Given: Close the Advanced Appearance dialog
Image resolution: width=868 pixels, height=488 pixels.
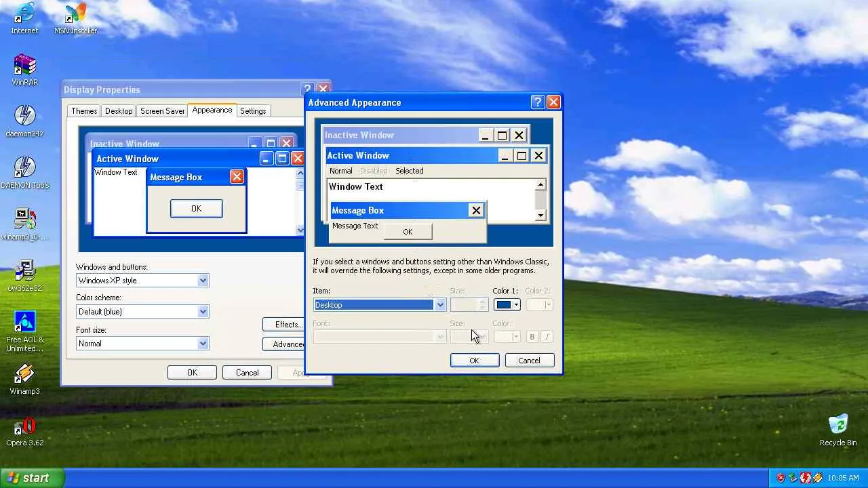Looking at the screenshot, I should pos(553,102).
